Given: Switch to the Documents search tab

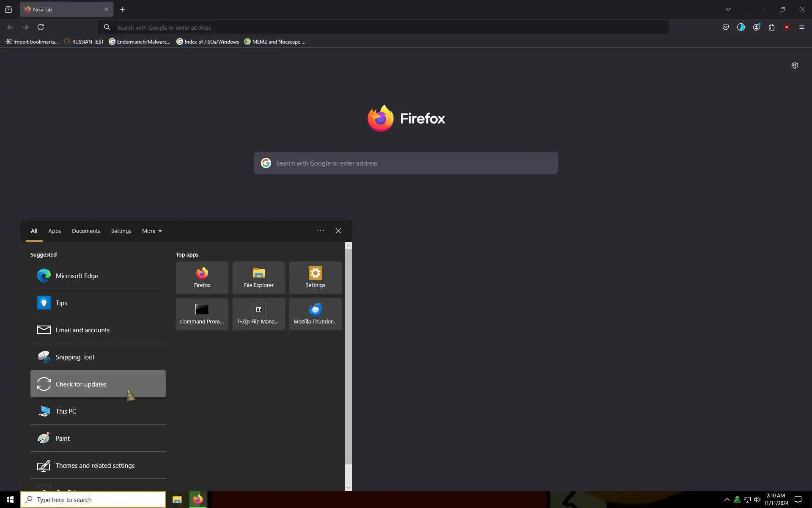Looking at the screenshot, I should pyautogui.click(x=86, y=231).
